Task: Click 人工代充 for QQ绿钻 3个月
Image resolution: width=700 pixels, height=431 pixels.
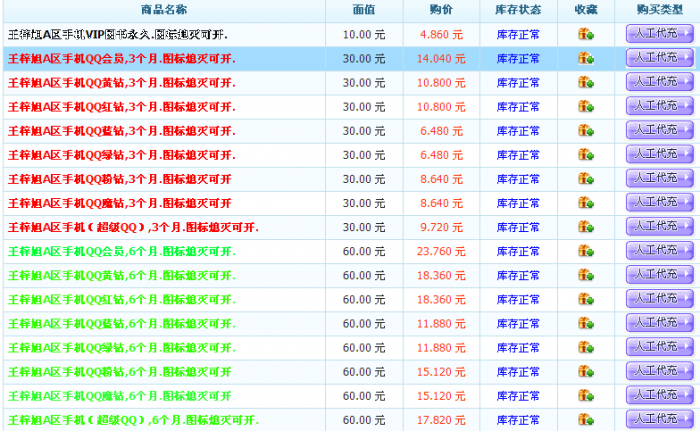Action: [x=660, y=155]
